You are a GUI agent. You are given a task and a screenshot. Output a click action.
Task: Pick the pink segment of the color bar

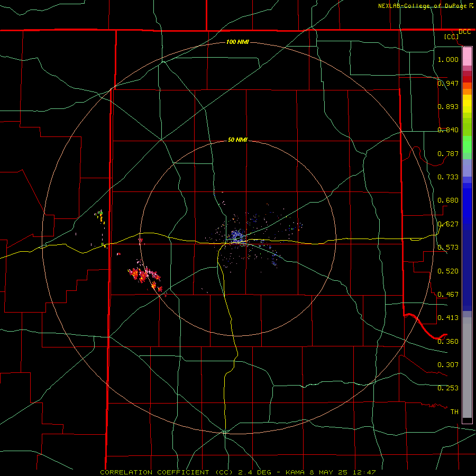tap(467, 57)
